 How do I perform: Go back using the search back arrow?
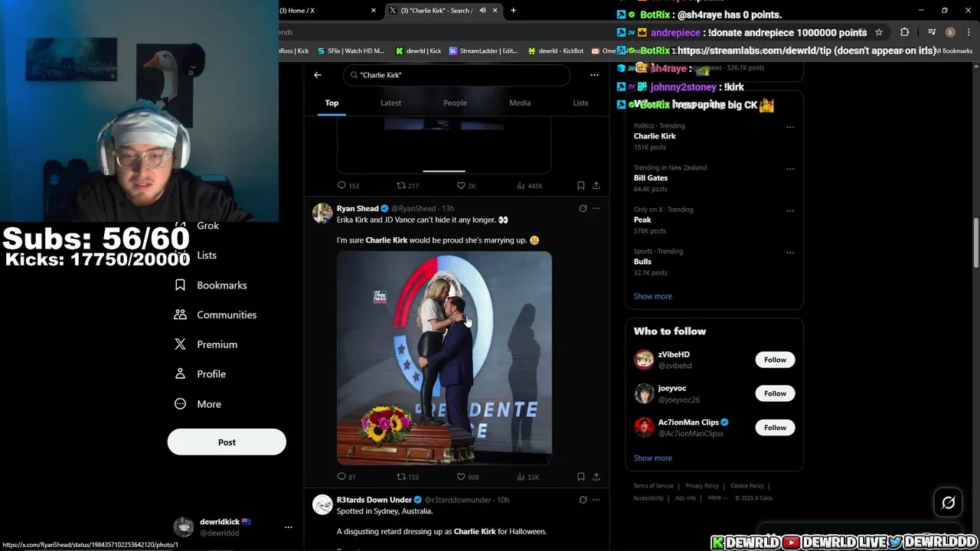tap(318, 75)
